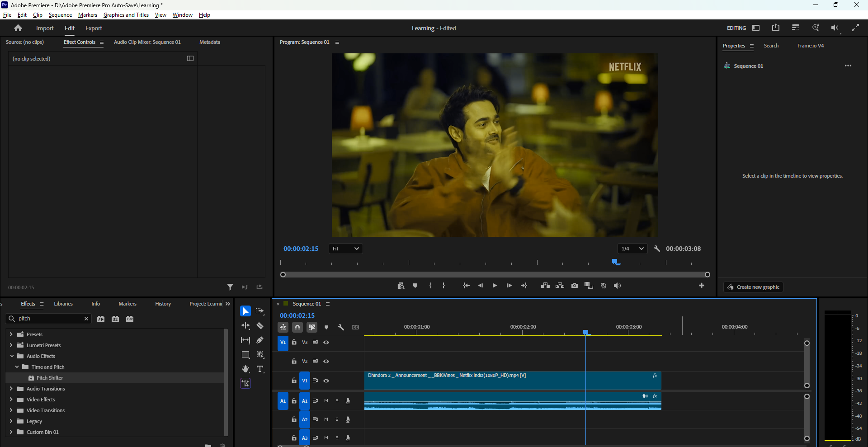Switch to the Audio Clip Mixer tab

pyautogui.click(x=147, y=42)
